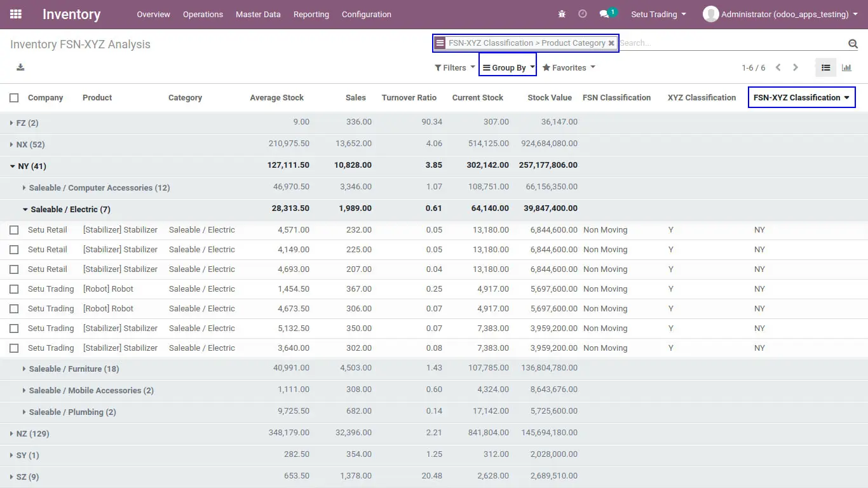This screenshot has width=868, height=488.
Task: Switch to list view icon
Action: pos(825,67)
